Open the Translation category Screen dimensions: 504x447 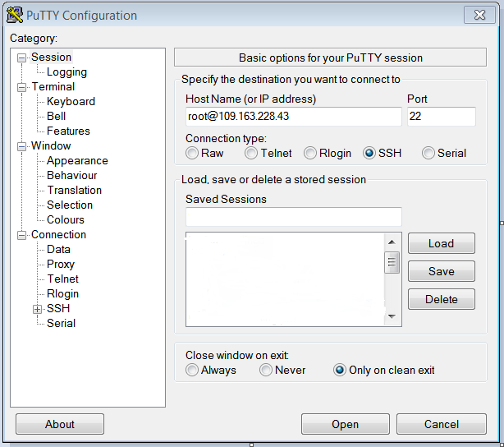tap(74, 190)
